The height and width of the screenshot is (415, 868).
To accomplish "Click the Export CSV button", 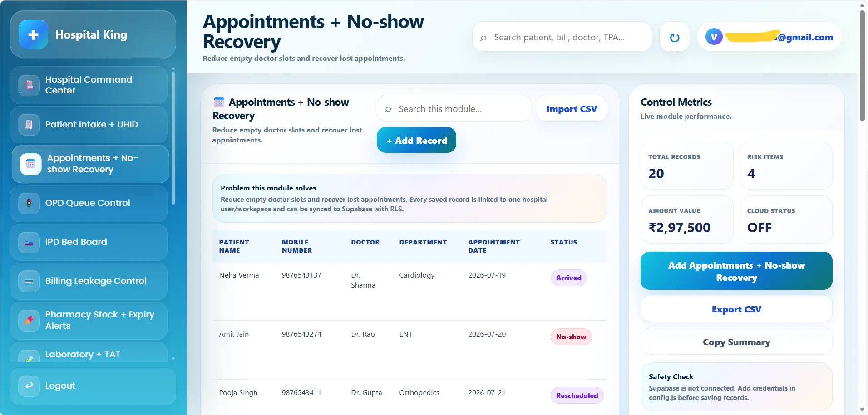I will [x=736, y=309].
